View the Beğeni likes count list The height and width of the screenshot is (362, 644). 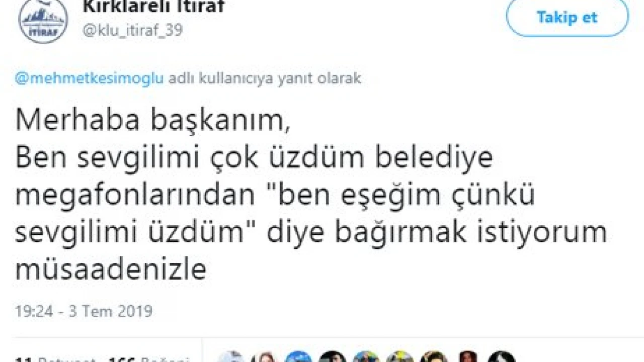point(136,359)
